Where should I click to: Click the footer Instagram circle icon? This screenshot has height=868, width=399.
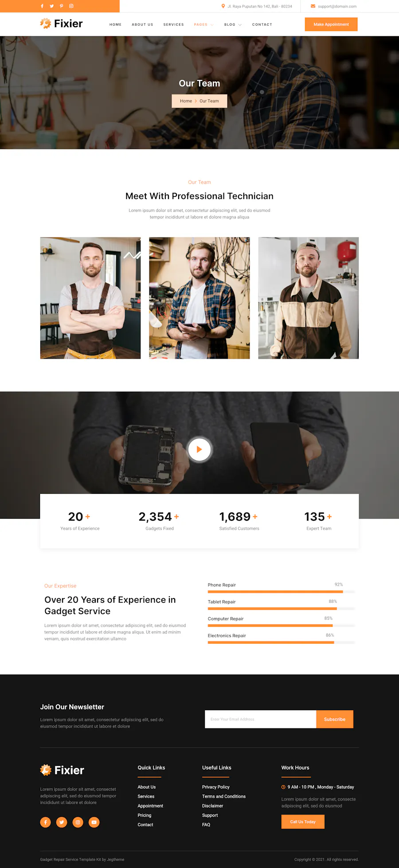coord(78,822)
